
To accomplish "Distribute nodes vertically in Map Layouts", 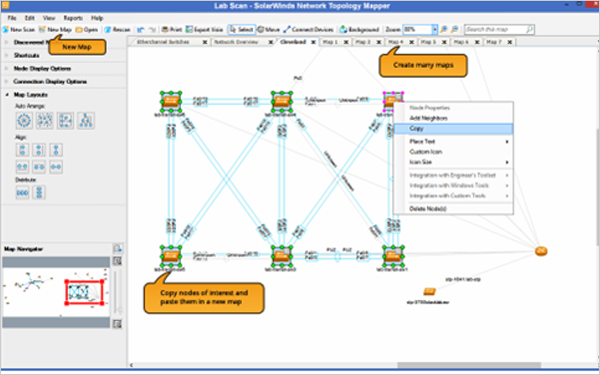I will 39,192.
